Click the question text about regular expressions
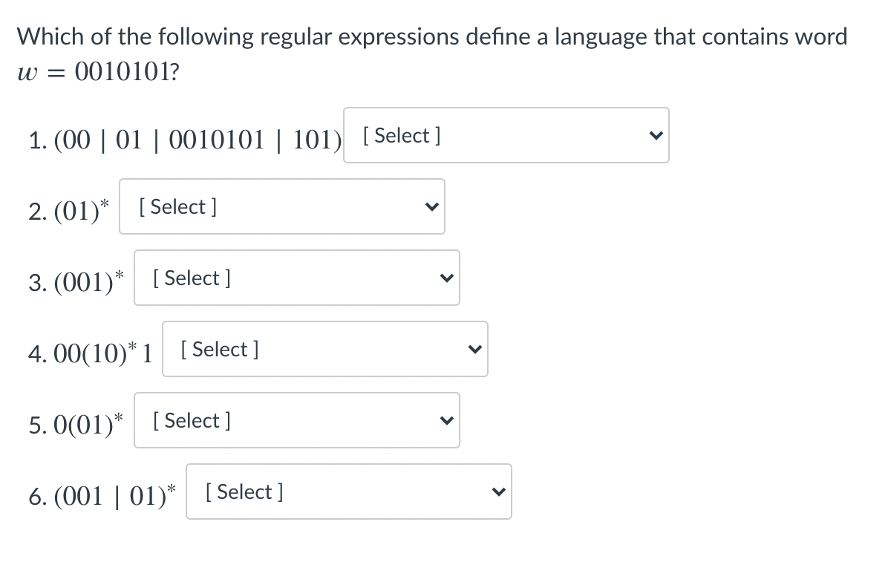This screenshot has width=891, height=588. coord(431,36)
